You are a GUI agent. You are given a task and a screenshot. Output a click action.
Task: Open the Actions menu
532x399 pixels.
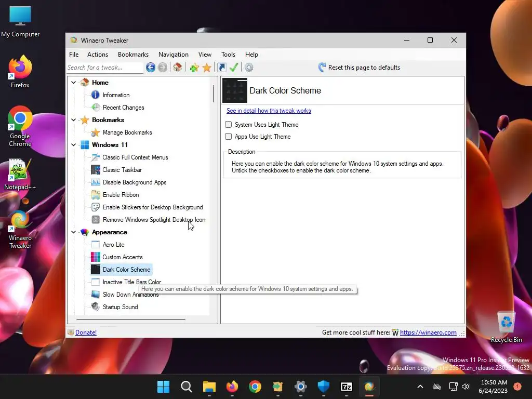click(98, 54)
